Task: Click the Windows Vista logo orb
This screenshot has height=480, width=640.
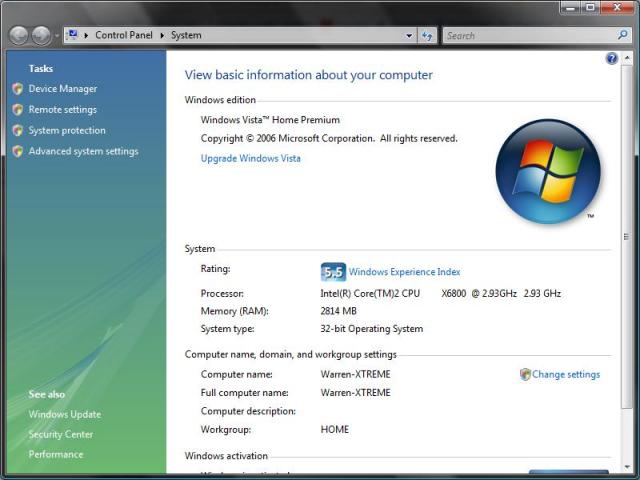Action: pyautogui.click(x=548, y=171)
